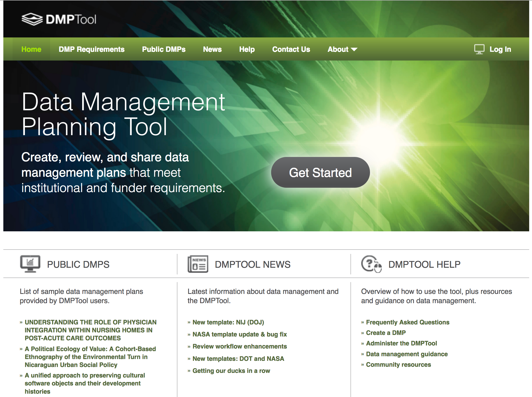Open the Home menu item

[31, 49]
